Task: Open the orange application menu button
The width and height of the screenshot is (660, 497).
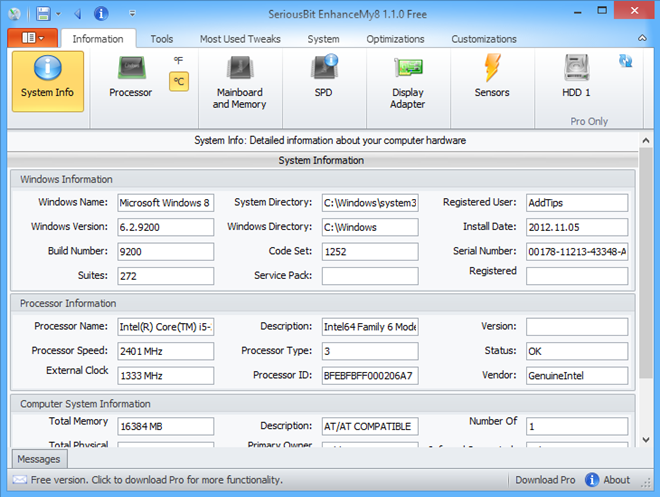Action: pyautogui.click(x=32, y=38)
